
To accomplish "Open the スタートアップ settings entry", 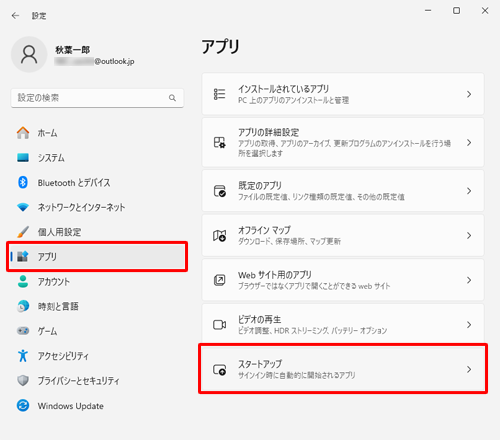I will (x=343, y=369).
